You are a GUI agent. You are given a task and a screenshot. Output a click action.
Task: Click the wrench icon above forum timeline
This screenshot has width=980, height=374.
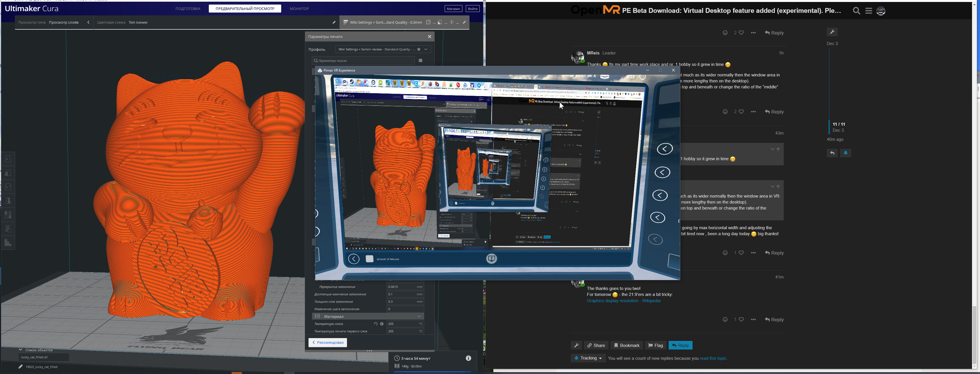click(x=832, y=32)
